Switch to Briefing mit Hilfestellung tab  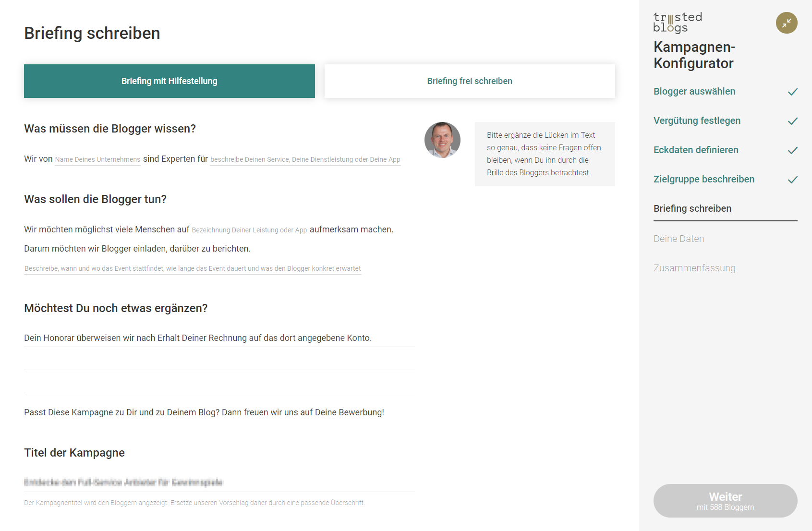(x=170, y=81)
